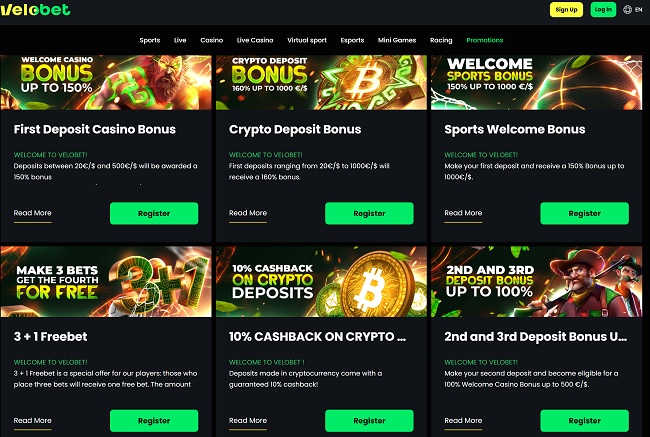Read More about Sports Welcome Bonus
Image resolution: width=650 pixels, height=437 pixels.
tap(463, 213)
